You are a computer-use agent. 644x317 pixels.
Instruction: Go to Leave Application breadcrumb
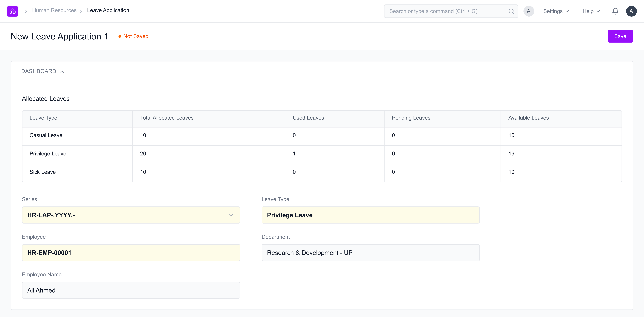tap(108, 10)
